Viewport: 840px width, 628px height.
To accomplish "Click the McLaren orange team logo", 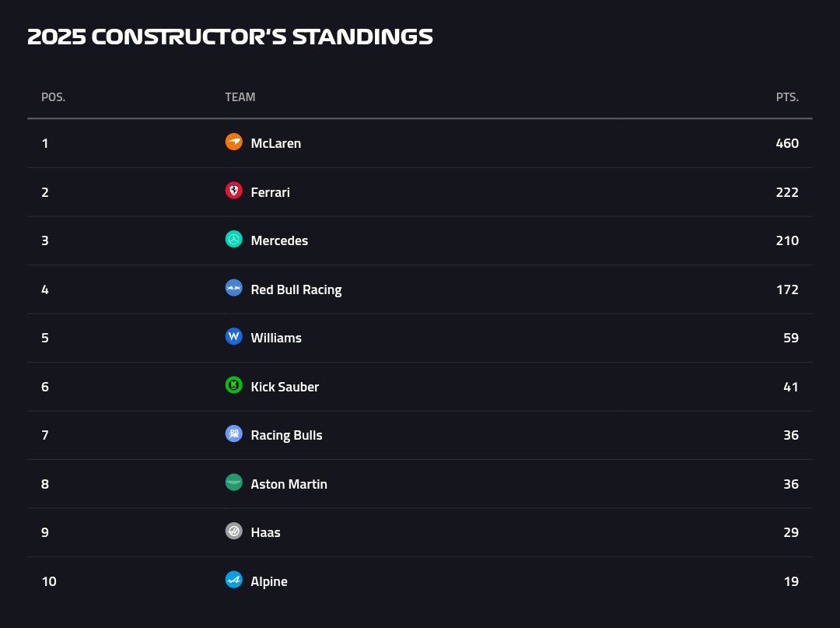I will 233,142.
